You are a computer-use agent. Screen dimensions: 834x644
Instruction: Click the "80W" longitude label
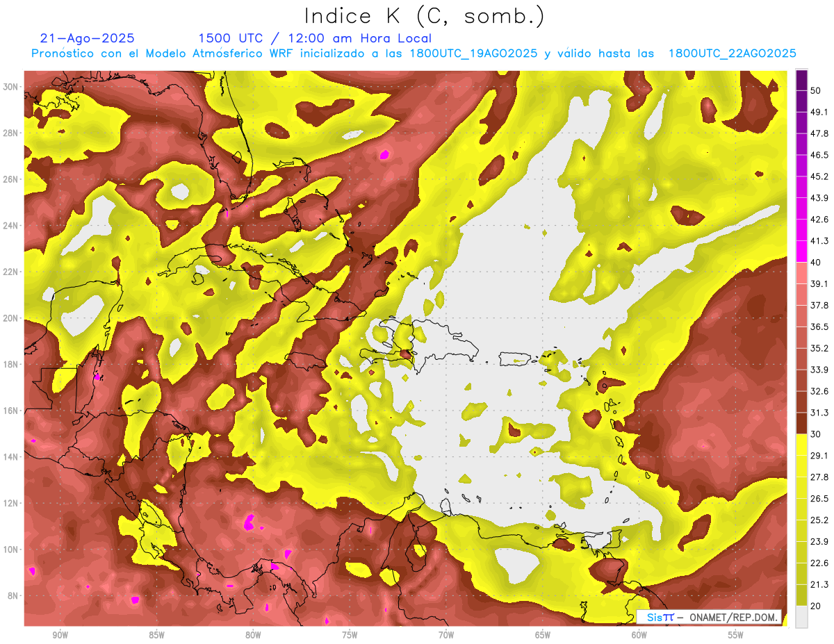pyautogui.click(x=253, y=635)
